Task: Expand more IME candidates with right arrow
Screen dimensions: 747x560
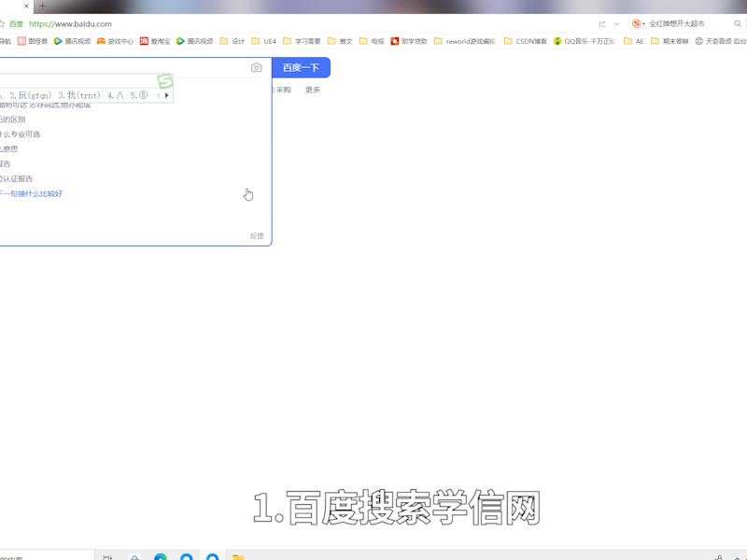Action: click(x=167, y=95)
